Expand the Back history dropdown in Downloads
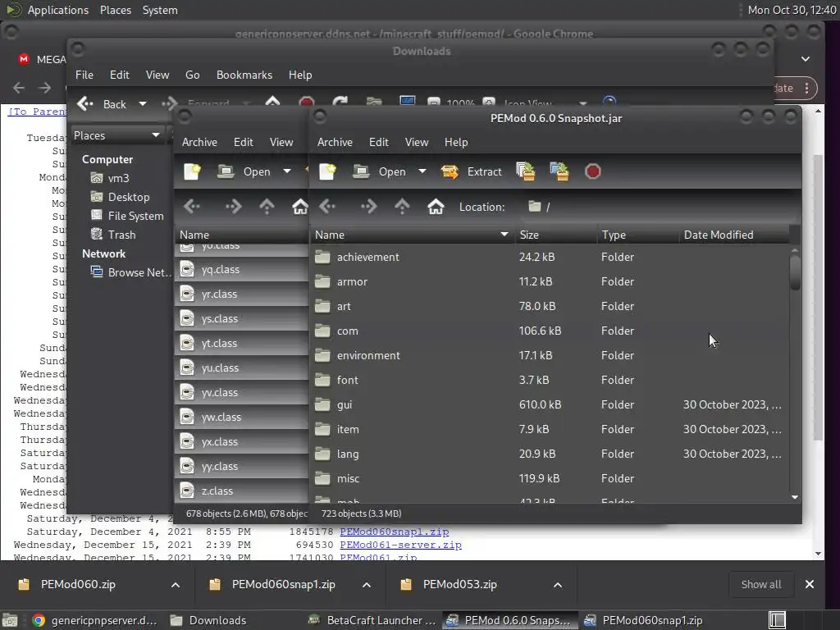Viewport: 840px width, 630px height. (143, 104)
